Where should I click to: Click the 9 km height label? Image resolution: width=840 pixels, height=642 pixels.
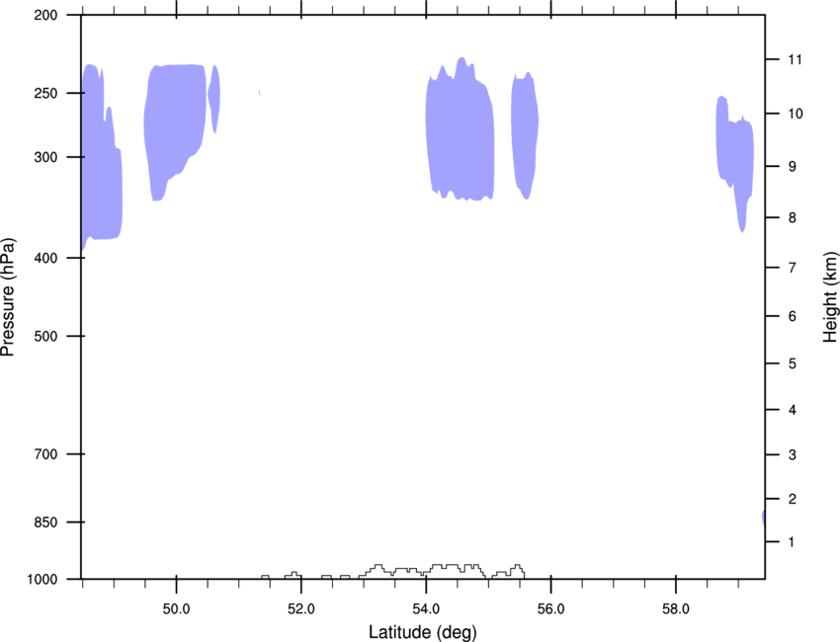pyautogui.click(x=792, y=167)
